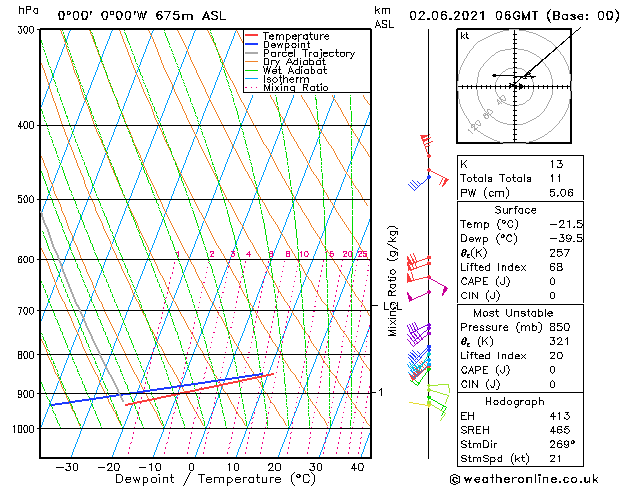629x486 pixels.
Task: Select the 'Parcel Trajectory' legend label
Action: click(x=309, y=53)
